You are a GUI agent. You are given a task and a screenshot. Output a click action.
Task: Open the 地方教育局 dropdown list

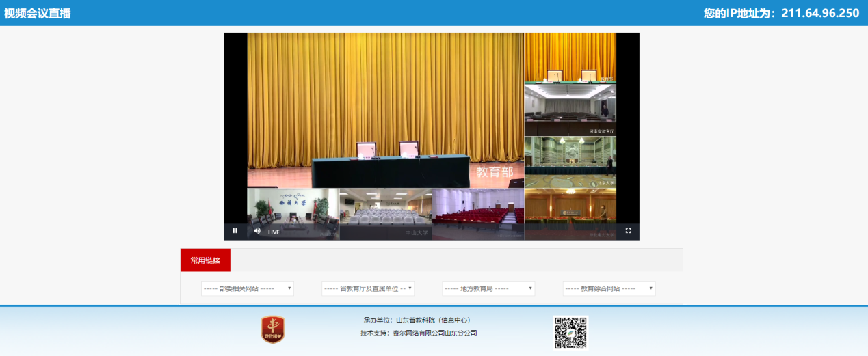click(x=488, y=288)
